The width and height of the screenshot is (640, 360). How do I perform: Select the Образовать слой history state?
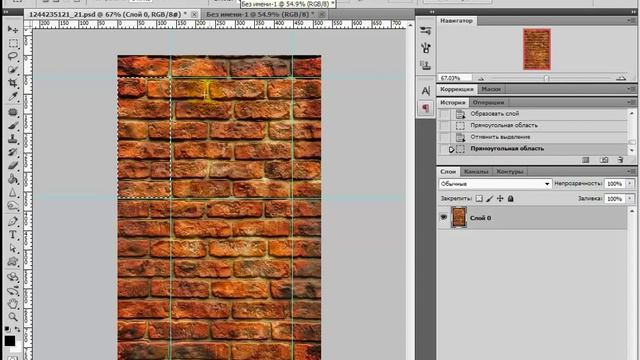tap(533, 114)
